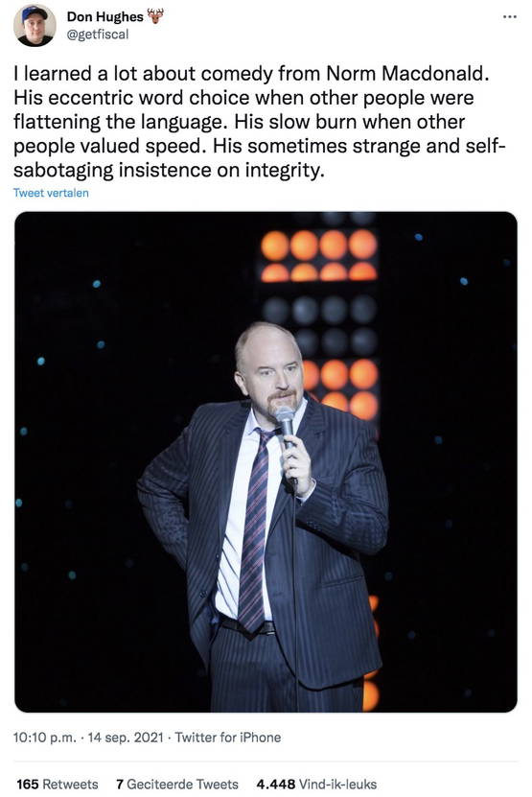The width and height of the screenshot is (532, 797).
Task: Click the reindeer emoji beside the name
Action: point(155,16)
